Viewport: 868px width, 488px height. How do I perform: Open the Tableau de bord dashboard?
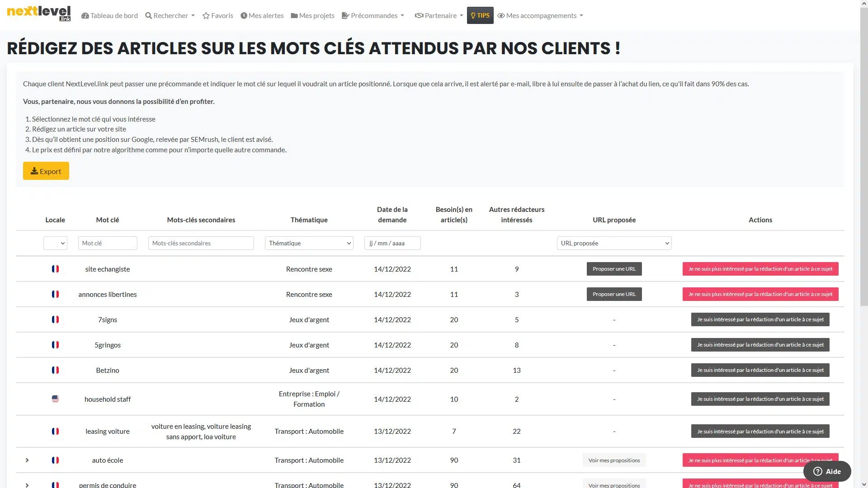click(x=109, y=15)
